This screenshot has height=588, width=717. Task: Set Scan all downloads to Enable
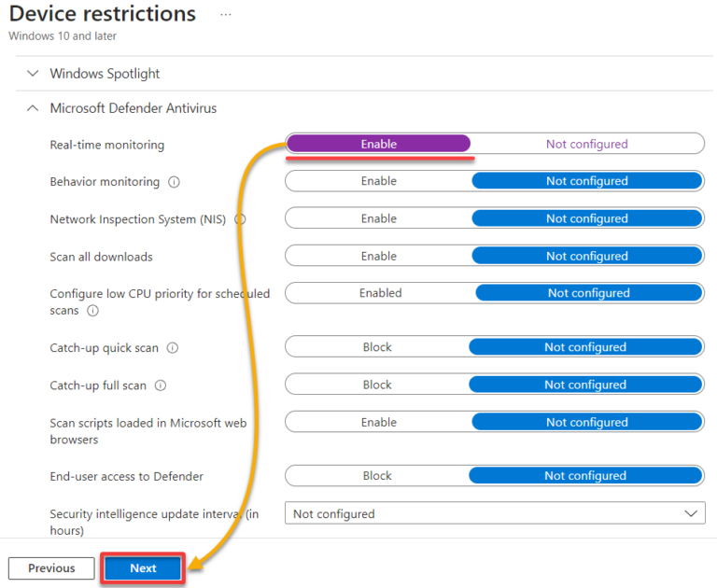[379, 256]
